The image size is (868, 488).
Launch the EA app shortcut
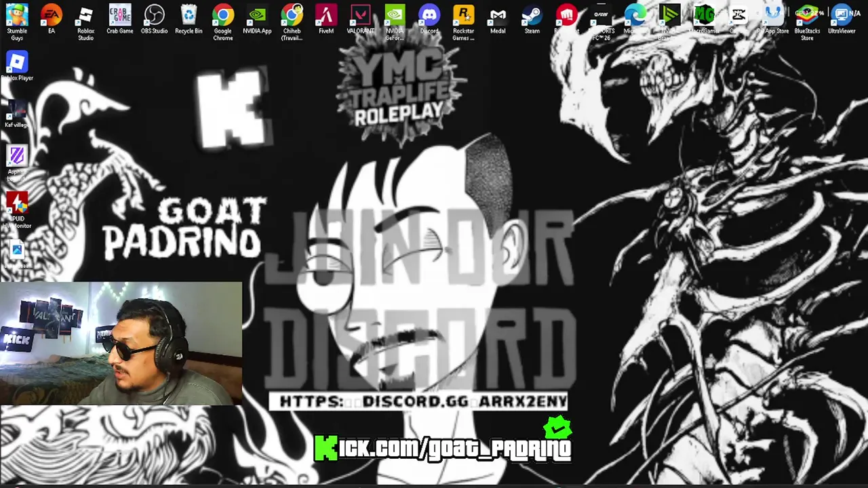tap(52, 19)
